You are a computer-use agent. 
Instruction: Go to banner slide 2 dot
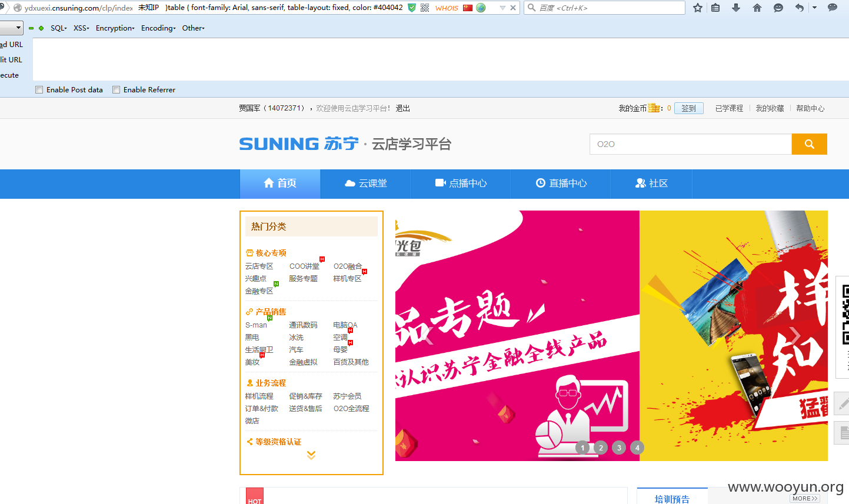[601, 448]
